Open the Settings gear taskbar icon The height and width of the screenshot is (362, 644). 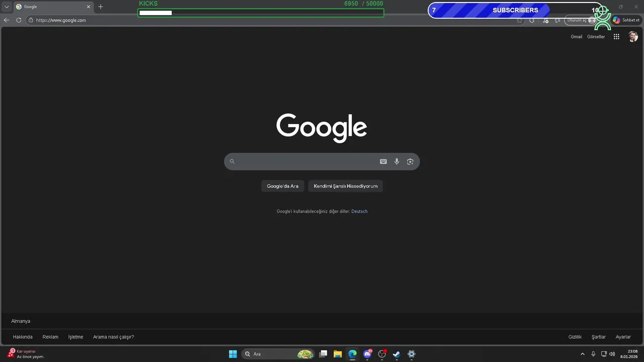(411, 354)
